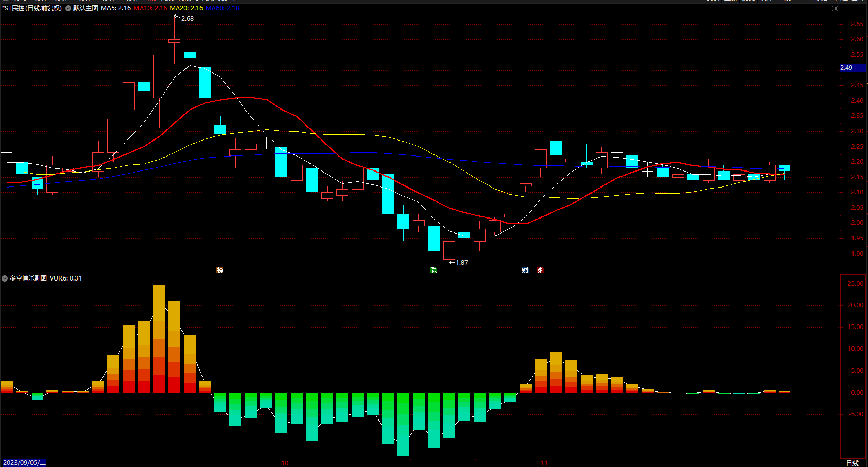Viewport: 868px width, 467px height.
Task: Select the 默认主图 indicator label
Action: point(86,8)
